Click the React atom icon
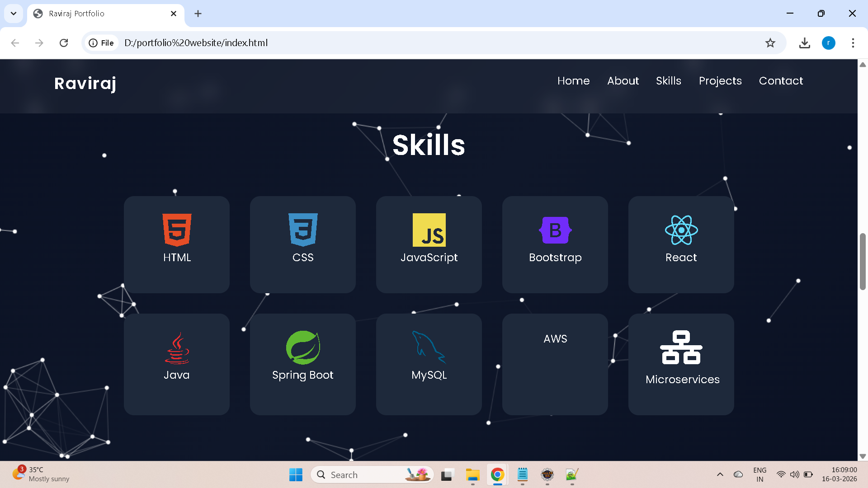 681,230
